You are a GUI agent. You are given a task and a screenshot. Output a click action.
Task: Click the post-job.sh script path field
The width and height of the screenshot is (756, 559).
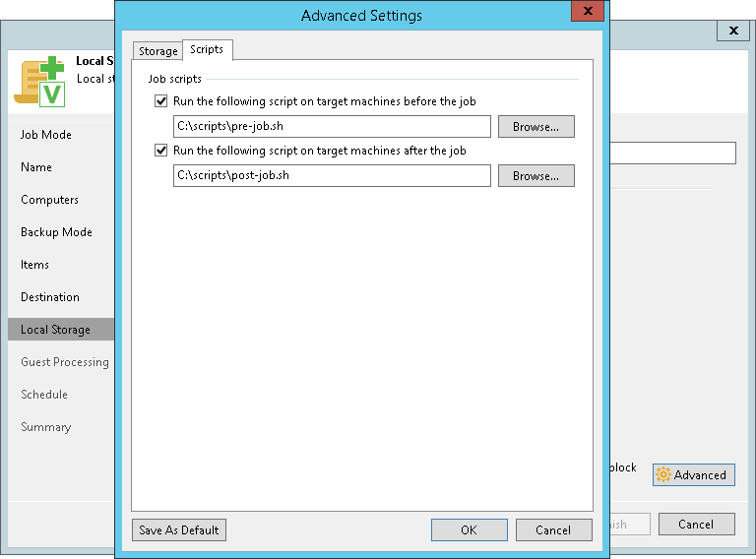332,175
